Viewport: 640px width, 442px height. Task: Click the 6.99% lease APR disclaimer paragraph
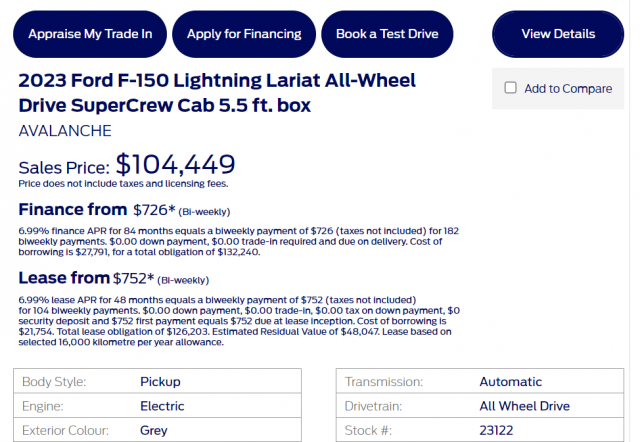tap(235, 320)
